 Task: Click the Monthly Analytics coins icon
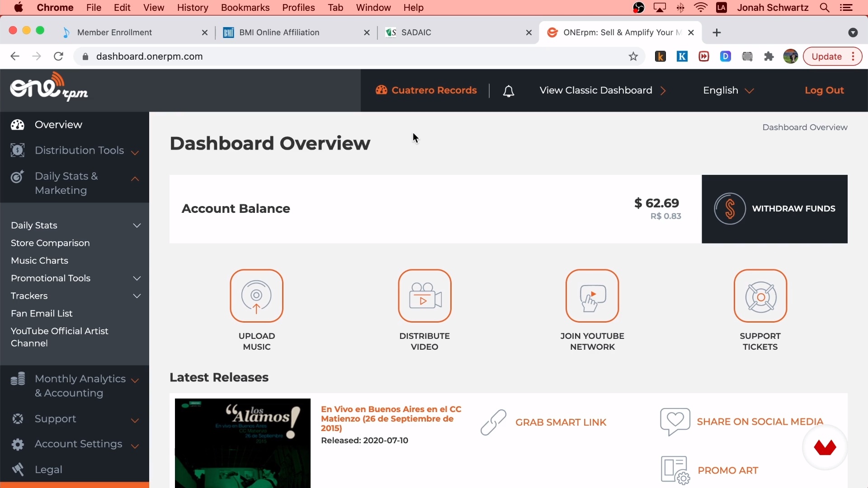point(18,379)
